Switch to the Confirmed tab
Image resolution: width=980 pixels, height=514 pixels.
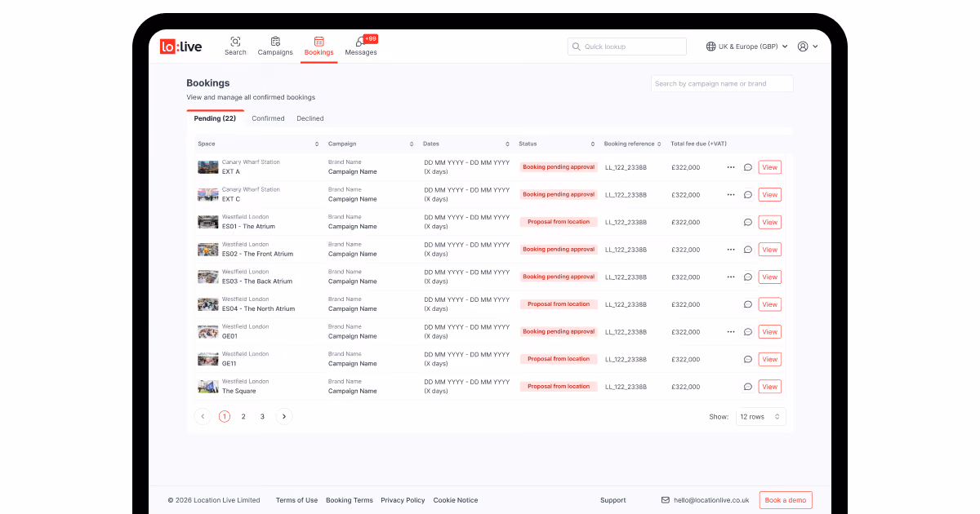coord(268,118)
